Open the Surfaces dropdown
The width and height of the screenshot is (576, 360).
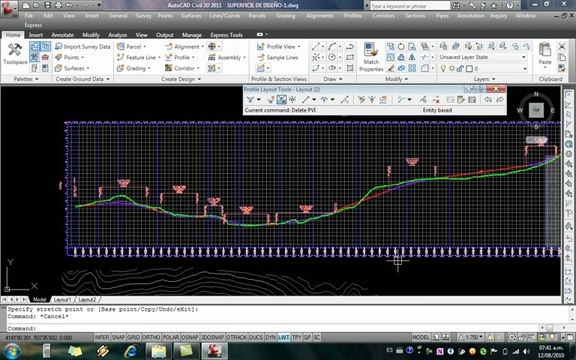(x=72, y=68)
